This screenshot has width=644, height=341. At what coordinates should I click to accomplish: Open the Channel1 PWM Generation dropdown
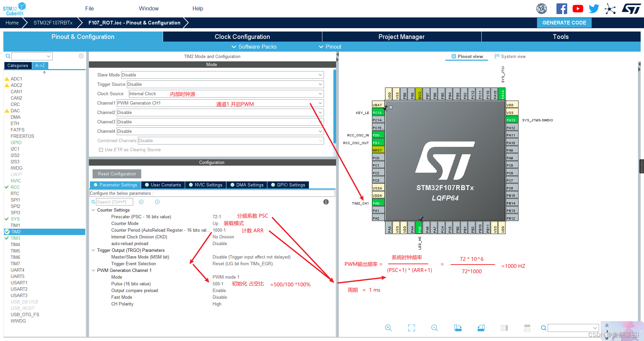click(x=220, y=103)
